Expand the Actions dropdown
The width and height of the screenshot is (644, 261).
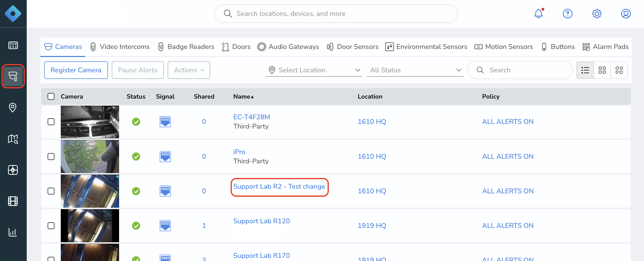pyautogui.click(x=189, y=70)
